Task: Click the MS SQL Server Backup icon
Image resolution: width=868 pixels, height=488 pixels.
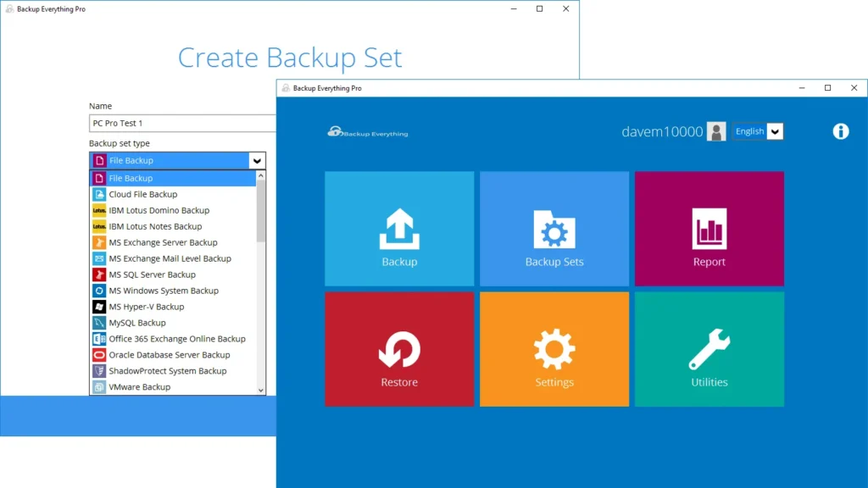Action: point(99,274)
